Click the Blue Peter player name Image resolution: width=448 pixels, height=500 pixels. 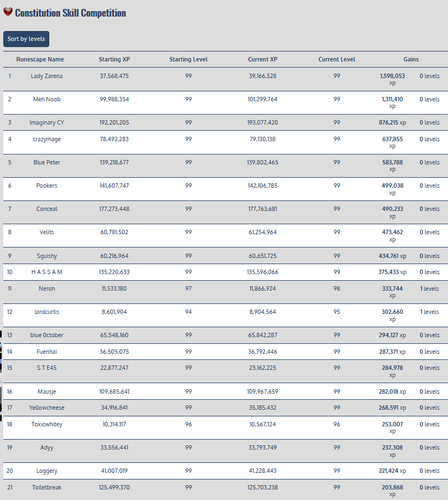[x=47, y=162]
